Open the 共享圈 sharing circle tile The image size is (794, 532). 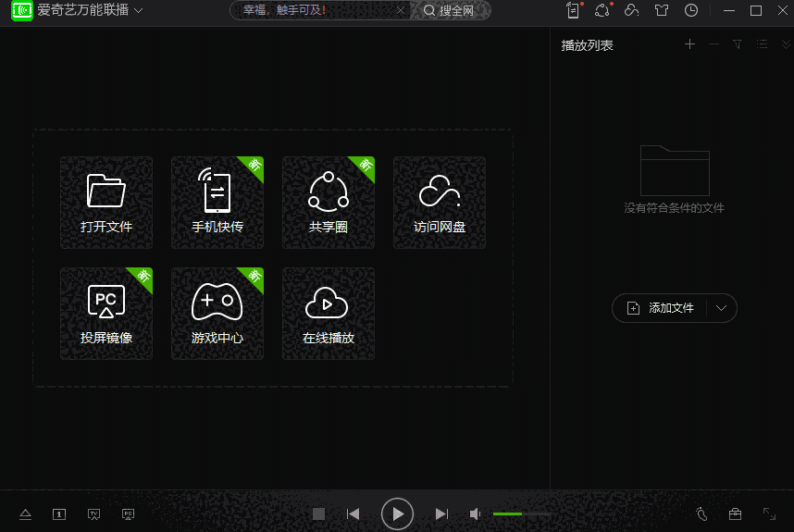[329, 203]
